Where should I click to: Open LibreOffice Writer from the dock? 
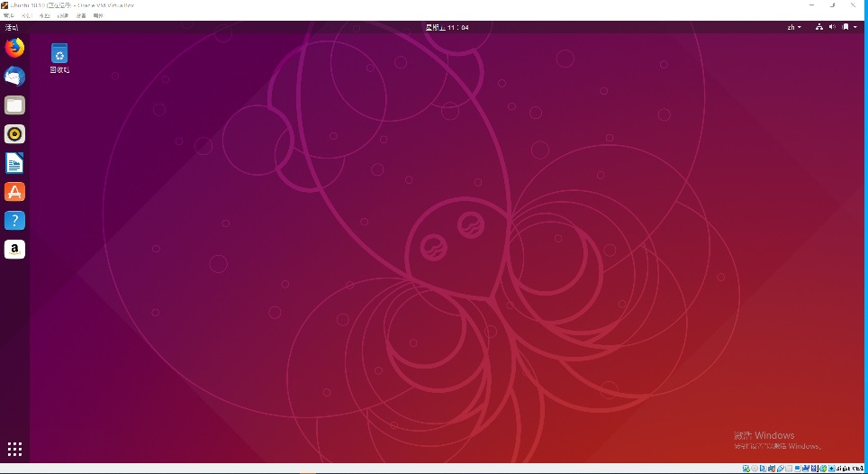coord(15,163)
